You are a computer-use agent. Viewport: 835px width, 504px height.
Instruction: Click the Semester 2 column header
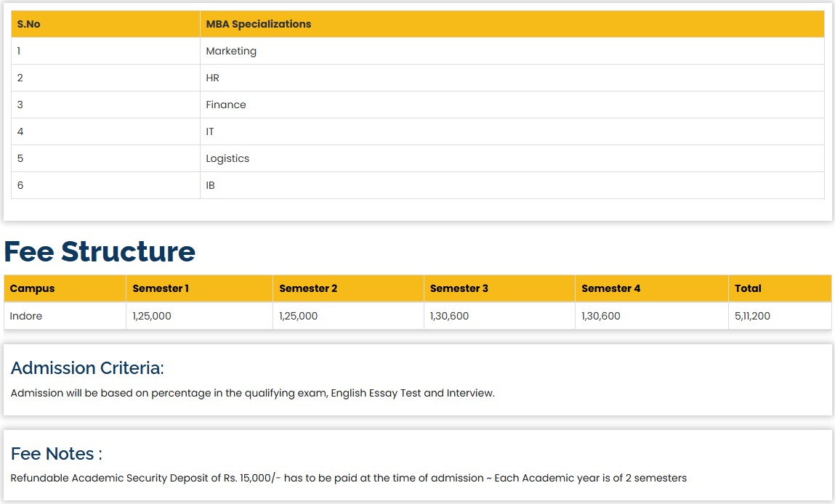308,288
